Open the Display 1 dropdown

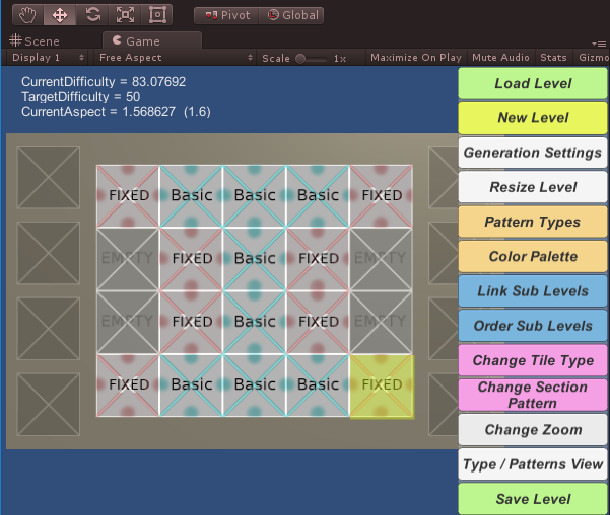[x=48, y=58]
